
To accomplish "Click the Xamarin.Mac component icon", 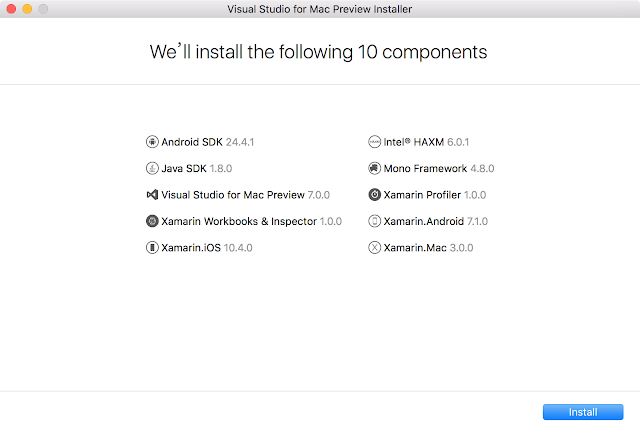I will [x=375, y=247].
